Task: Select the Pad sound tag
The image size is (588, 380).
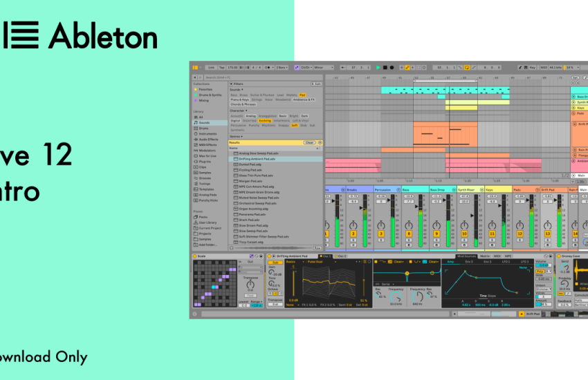Action: click(x=302, y=95)
